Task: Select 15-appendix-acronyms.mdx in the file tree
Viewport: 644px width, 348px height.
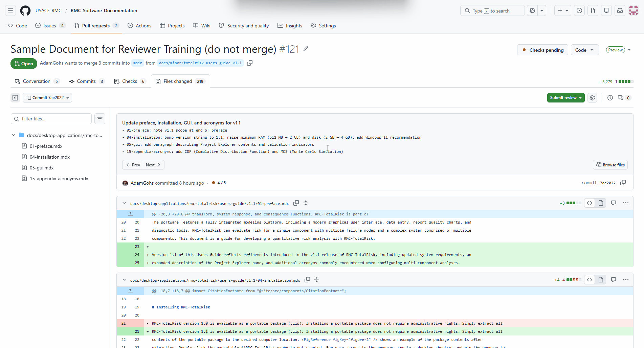Action: point(59,179)
